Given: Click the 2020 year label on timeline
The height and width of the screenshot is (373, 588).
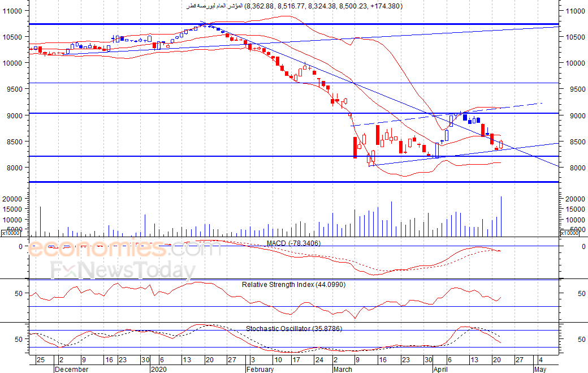Looking at the screenshot, I should (159, 369).
